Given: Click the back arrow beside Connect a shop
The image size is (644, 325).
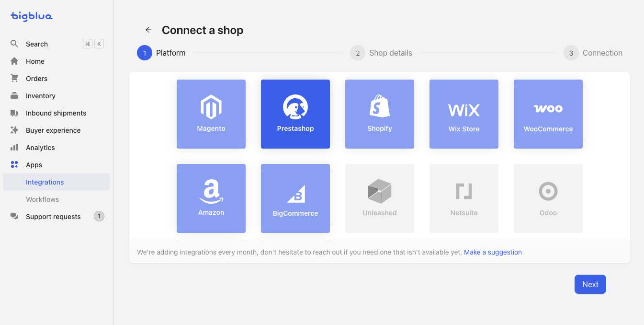Looking at the screenshot, I should pyautogui.click(x=148, y=30).
